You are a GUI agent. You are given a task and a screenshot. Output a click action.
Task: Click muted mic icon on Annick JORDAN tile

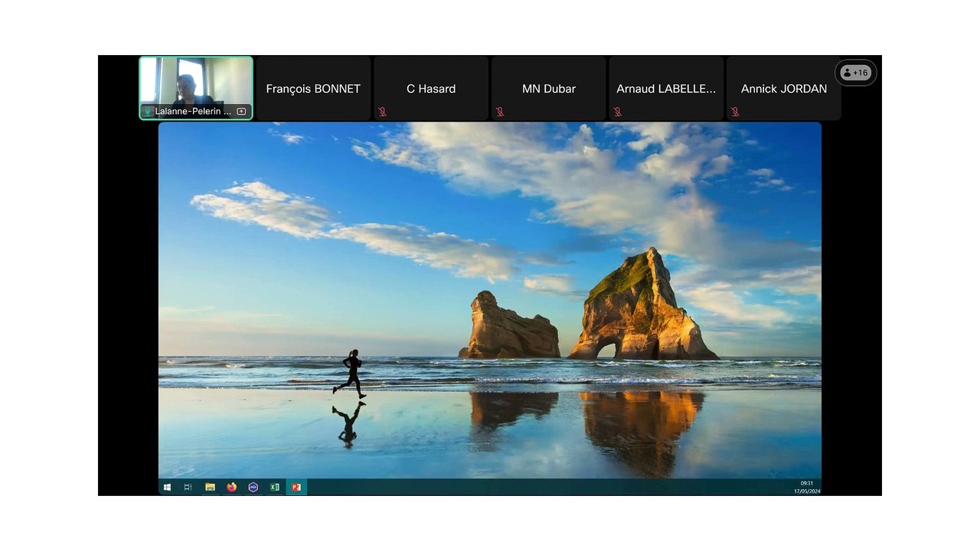click(735, 112)
